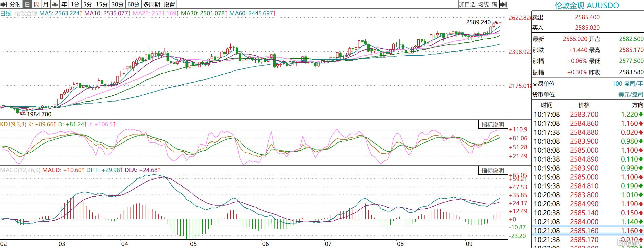644x248 pixels.
Task: Click the highlighted 2585.160 trade price
Action: coord(584,231)
